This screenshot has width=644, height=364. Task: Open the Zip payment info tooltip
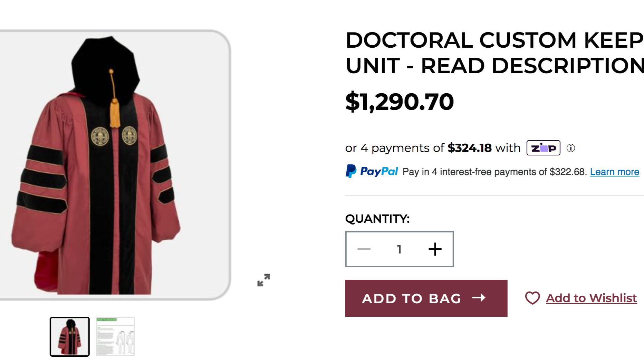click(571, 148)
